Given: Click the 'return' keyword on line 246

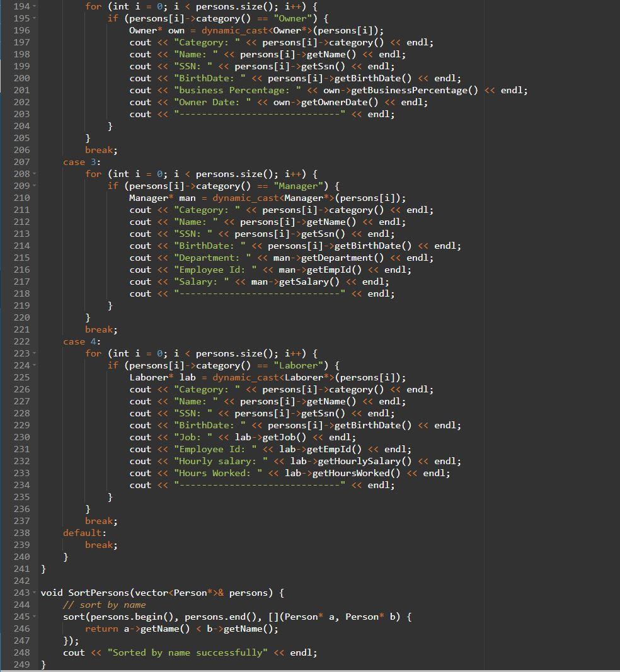Looking at the screenshot, I should point(101,629).
